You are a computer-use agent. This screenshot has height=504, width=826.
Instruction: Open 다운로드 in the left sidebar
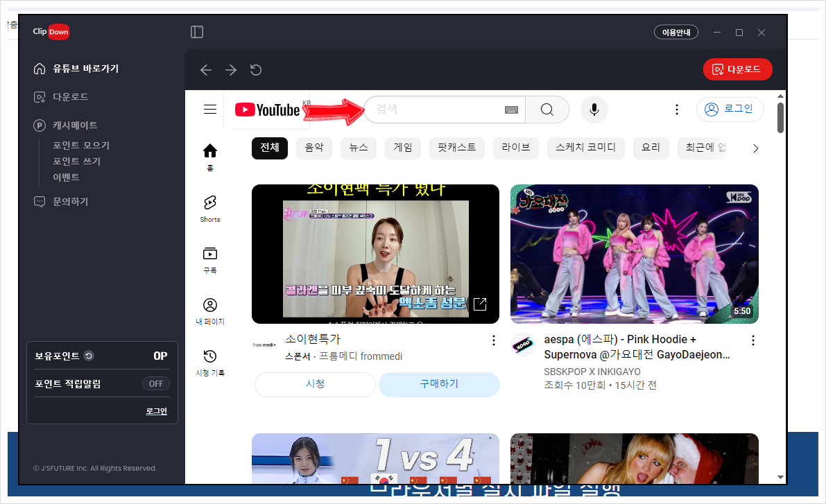tap(61, 97)
